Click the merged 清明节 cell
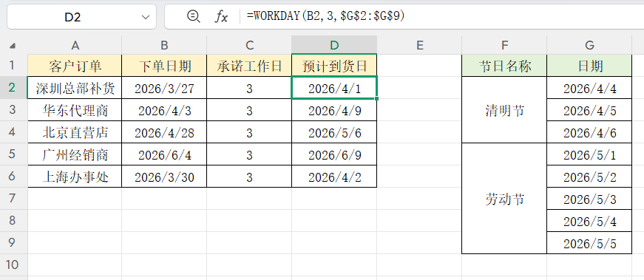The height and width of the screenshot is (280, 644). pos(504,109)
